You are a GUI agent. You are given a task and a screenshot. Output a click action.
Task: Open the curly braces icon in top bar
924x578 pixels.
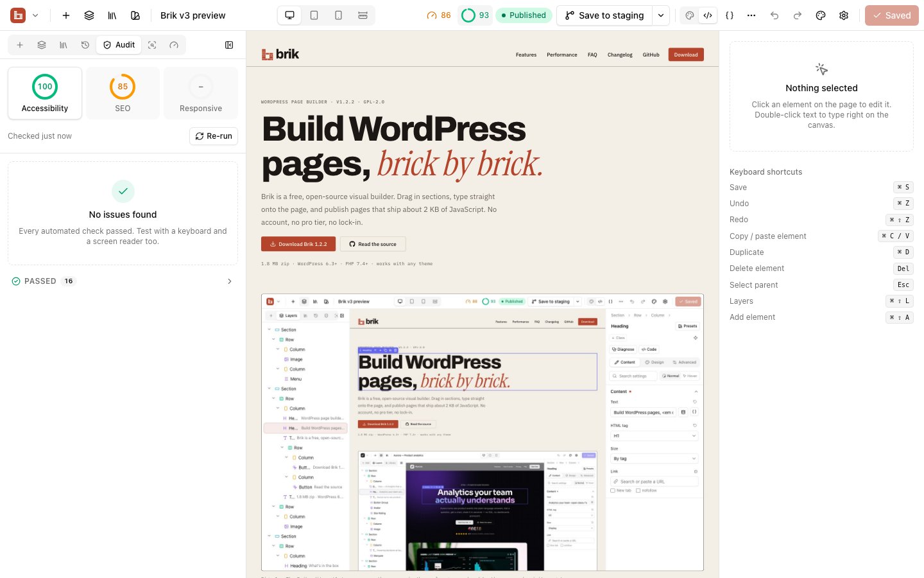(730, 15)
